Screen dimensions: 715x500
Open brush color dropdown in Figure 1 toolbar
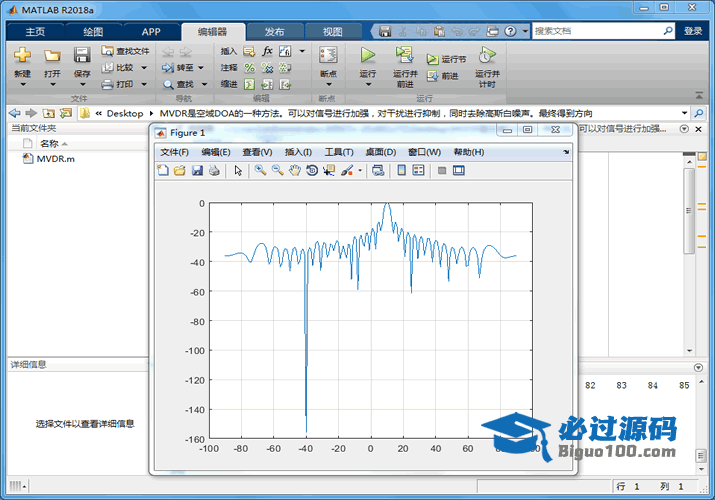coord(360,171)
